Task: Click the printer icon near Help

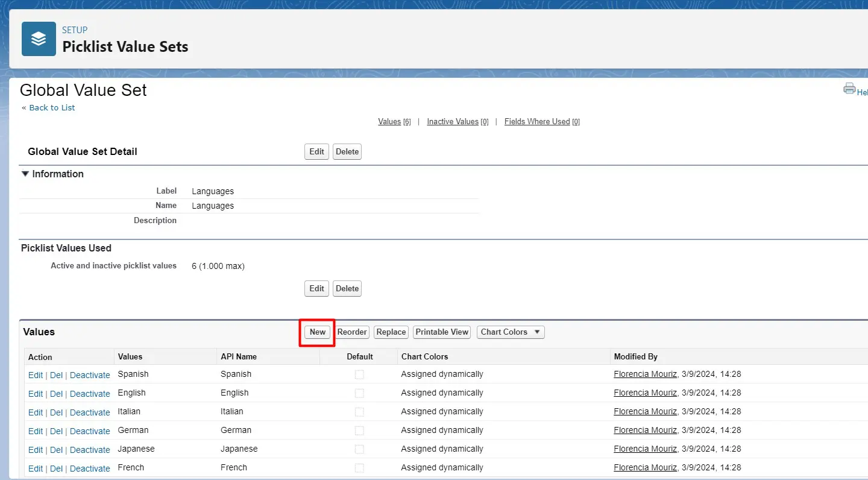Action: tap(849, 89)
